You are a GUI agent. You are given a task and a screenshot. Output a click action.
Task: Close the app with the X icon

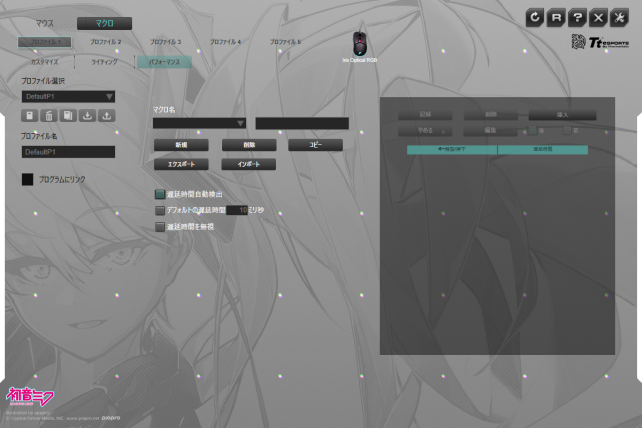598,18
